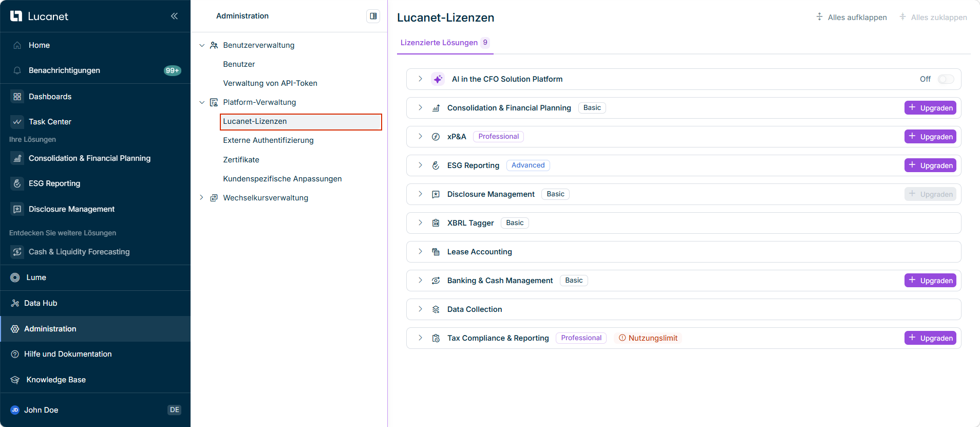The image size is (980, 427).
Task: Click the Dashboards grid icon
Action: pyautogui.click(x=17, y=97)
